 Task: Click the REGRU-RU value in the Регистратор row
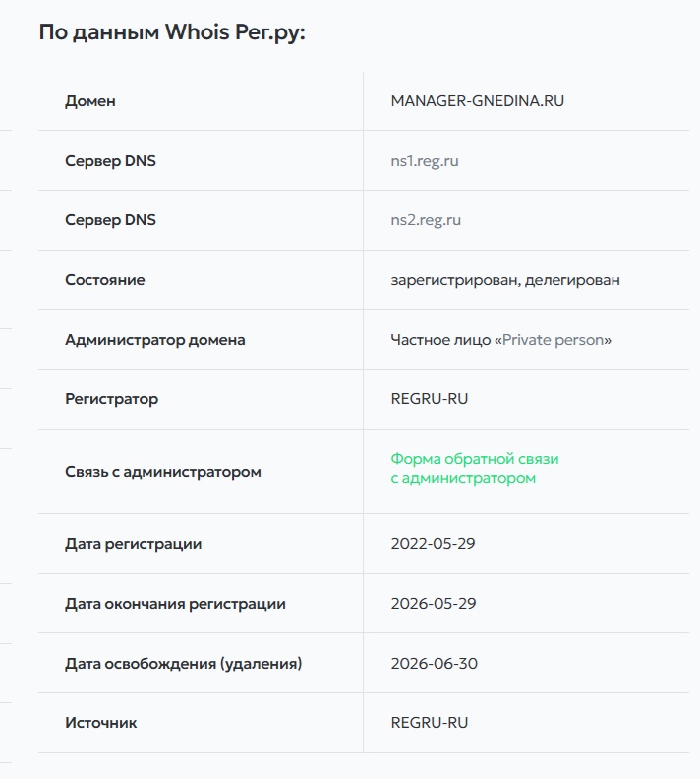[430, 399]
